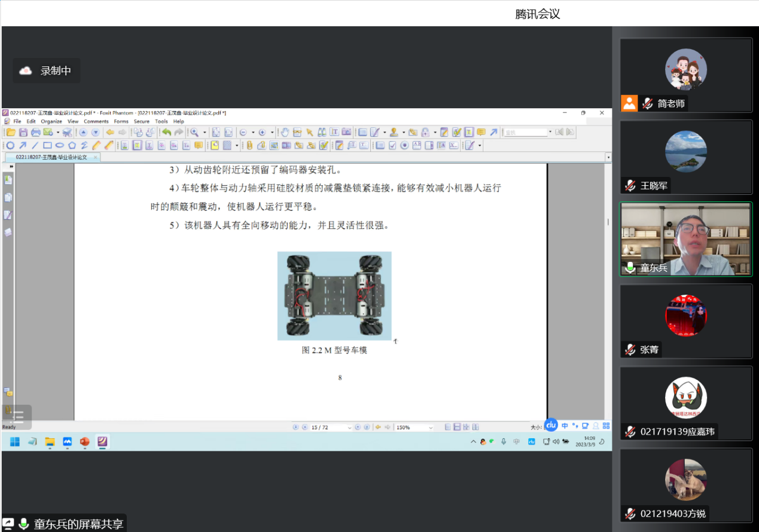Click the paperclip attach file icon

click(250, 145)
